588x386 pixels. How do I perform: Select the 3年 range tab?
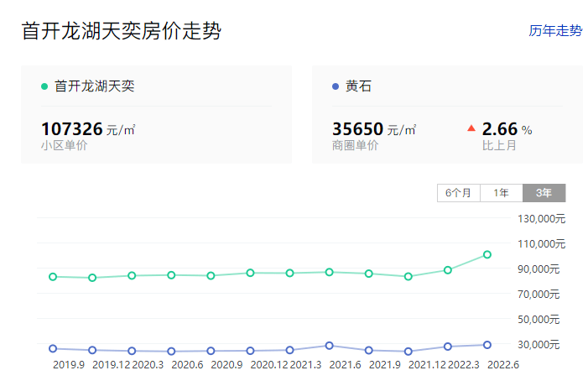point(544,193)
